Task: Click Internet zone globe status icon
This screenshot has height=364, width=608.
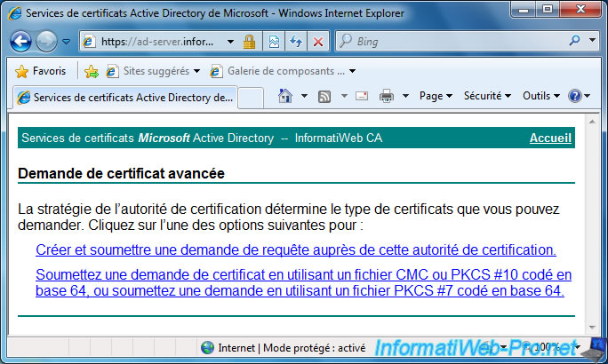Action: (207, 347)
